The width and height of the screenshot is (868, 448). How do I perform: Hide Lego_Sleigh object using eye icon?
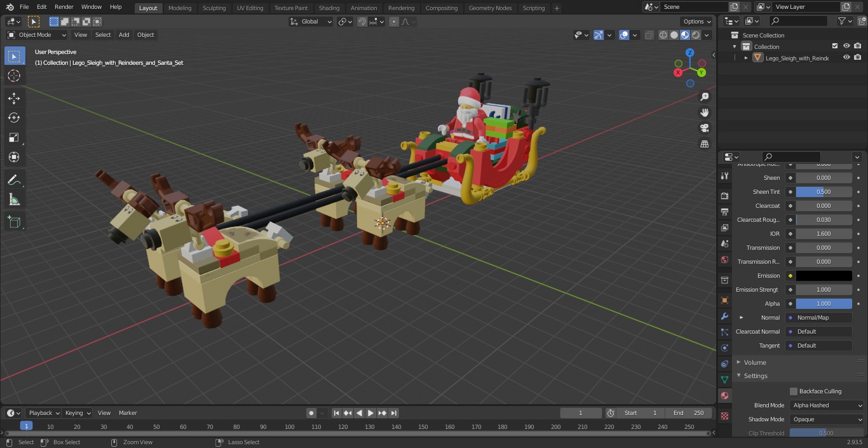click(x=846, y=58)
